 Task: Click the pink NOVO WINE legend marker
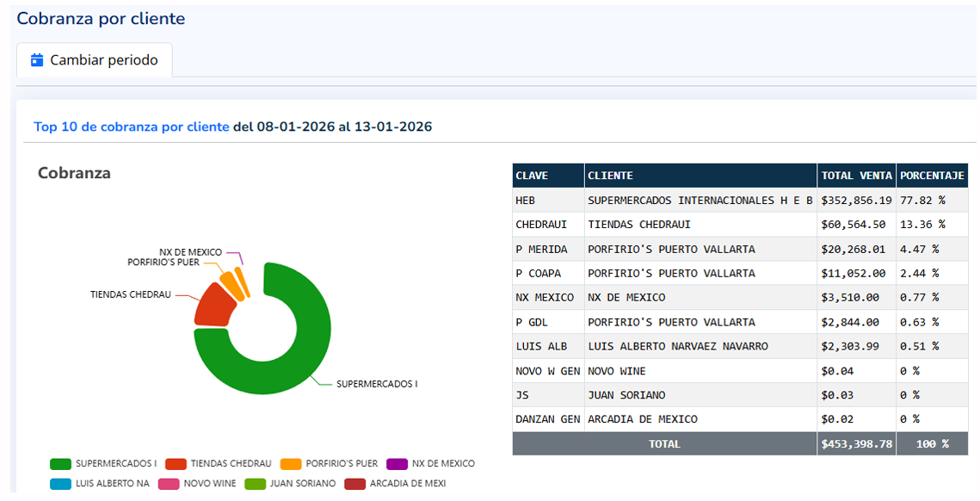point(169,484)
